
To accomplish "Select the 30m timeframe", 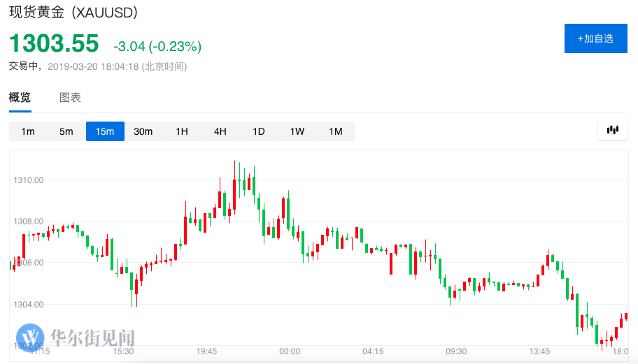I will (x=143, y=131).
